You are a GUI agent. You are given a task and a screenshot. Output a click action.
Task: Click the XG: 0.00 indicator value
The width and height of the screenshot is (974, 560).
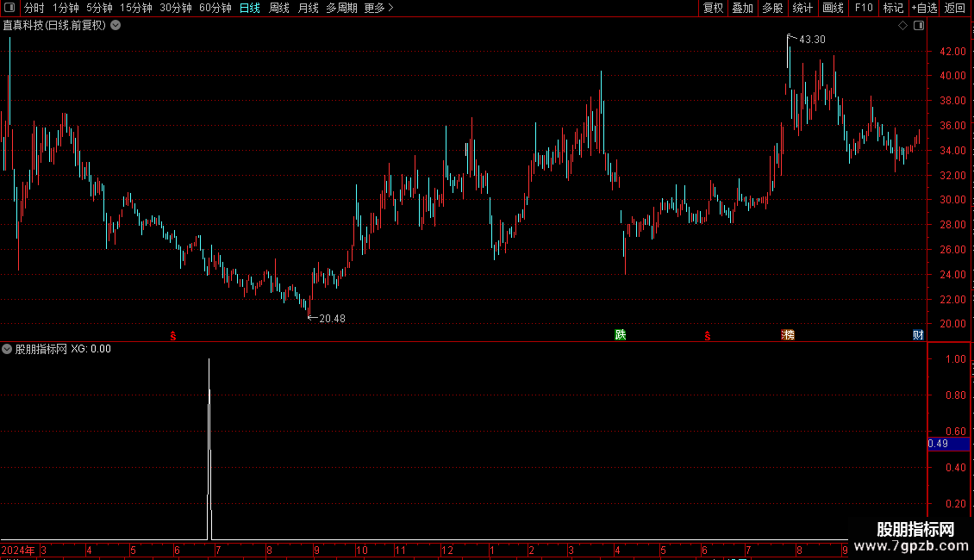tap(91, 349)
